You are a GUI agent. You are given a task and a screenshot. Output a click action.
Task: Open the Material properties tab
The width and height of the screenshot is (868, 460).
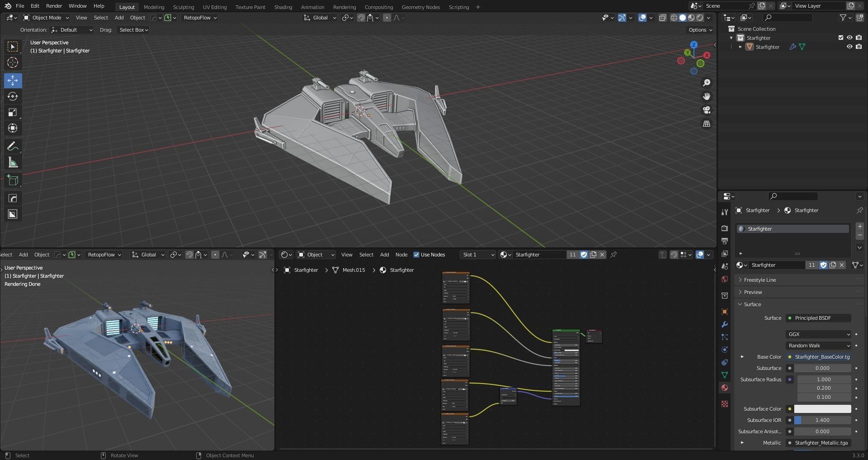(725, 388)
